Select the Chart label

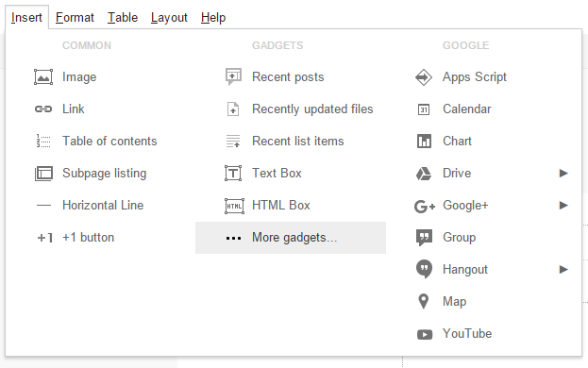(457, 142)
